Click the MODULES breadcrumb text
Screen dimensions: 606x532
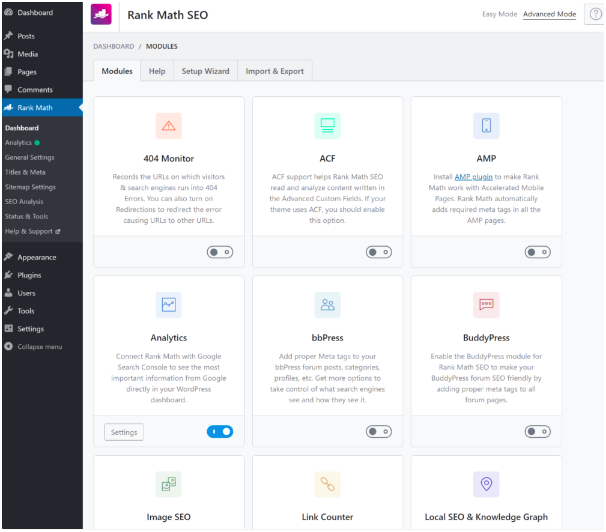pos(162,46)
